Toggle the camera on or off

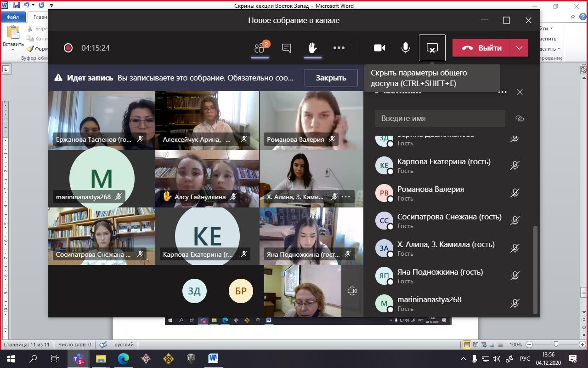pos(379,48)
